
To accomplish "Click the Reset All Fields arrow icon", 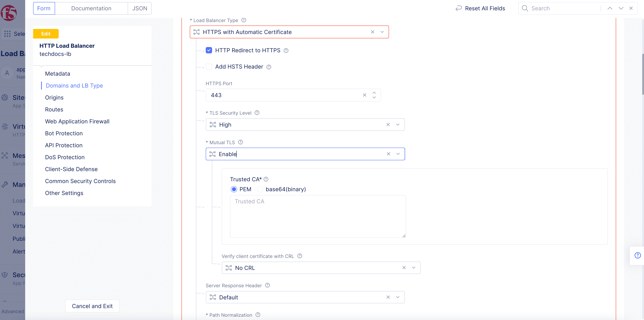I will pyautogui.click(x=459, y=8).
